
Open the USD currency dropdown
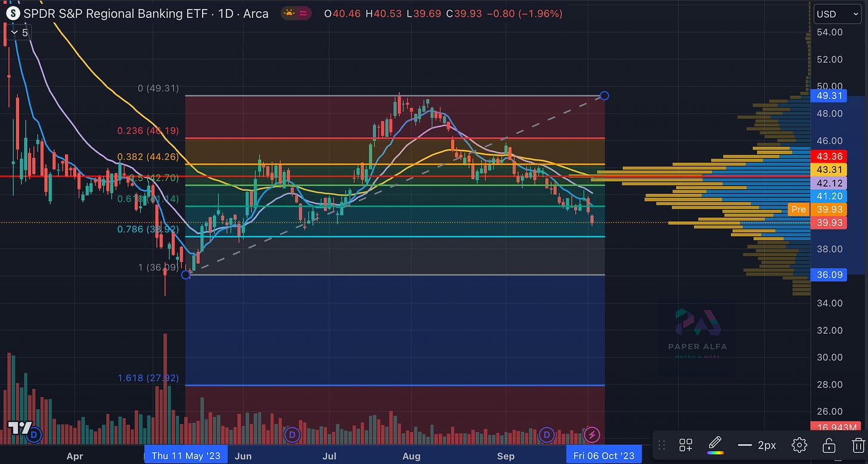pyautogui.click(x=837, y=14)
